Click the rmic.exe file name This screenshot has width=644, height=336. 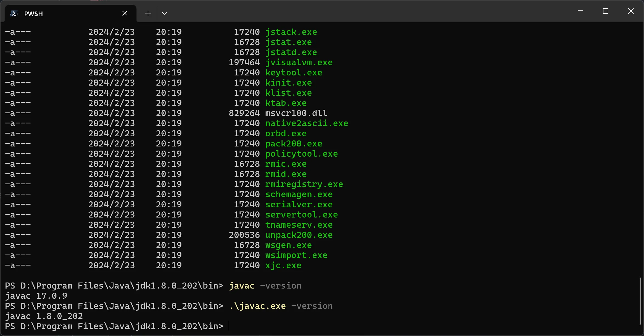click(286, 164)
